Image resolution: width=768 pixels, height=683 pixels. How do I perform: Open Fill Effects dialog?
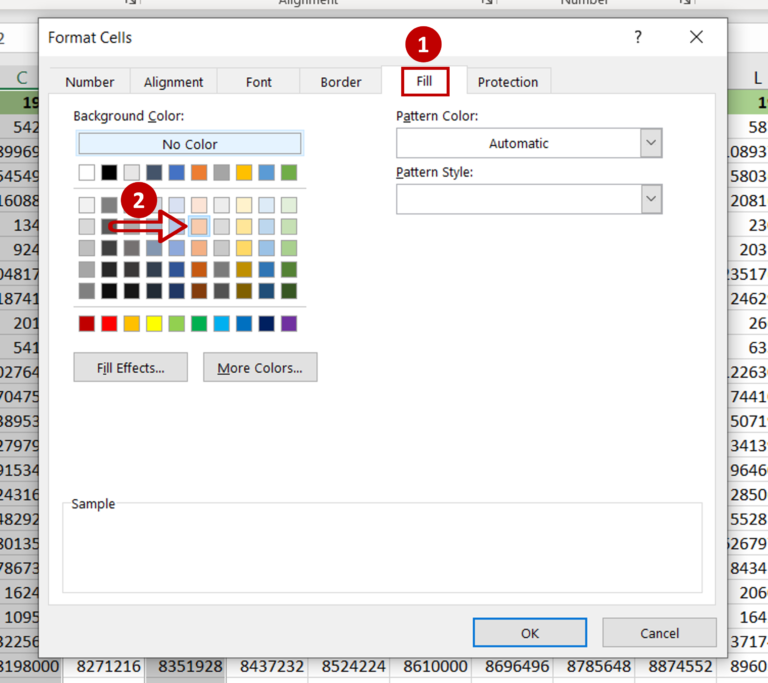[130, 368]
